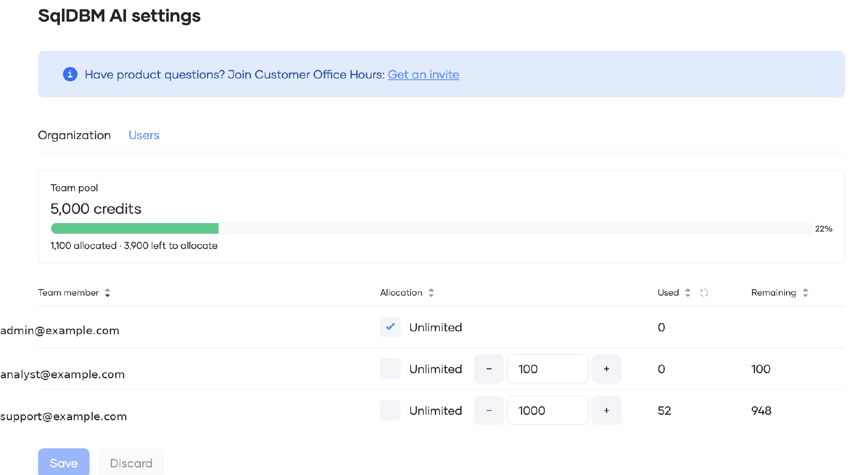This screenshot has height=475, width=868.
Task: Increase allocation for analyst@example.com
Action: 607,369
